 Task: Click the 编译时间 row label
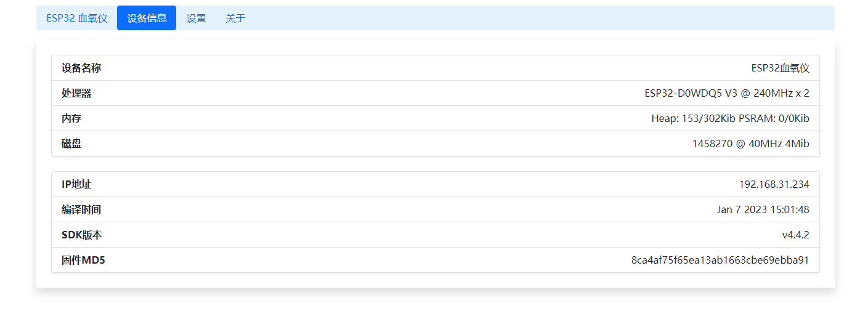[x=81, y=210]
